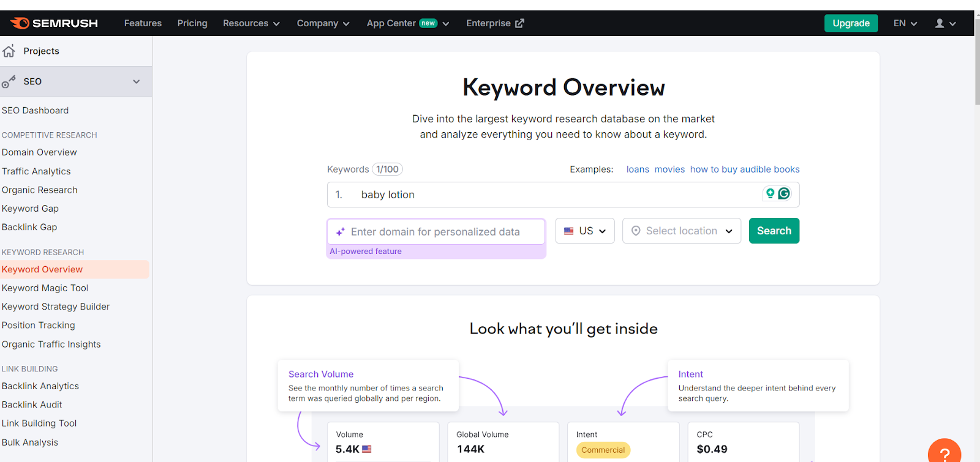The height and width of the screenshot is (462, 980).
Task: Click the Semrush logo
Action: pyautogui.click(x=54, y=23)
